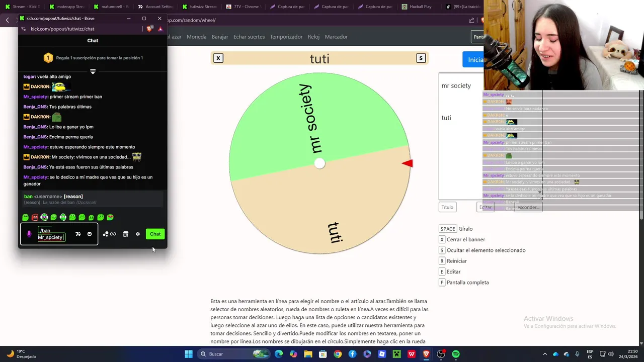Viewport: 644px width, 362px height.
Task: Click the R Reiniciar shortcut key
Action: (x=442, y=261)
